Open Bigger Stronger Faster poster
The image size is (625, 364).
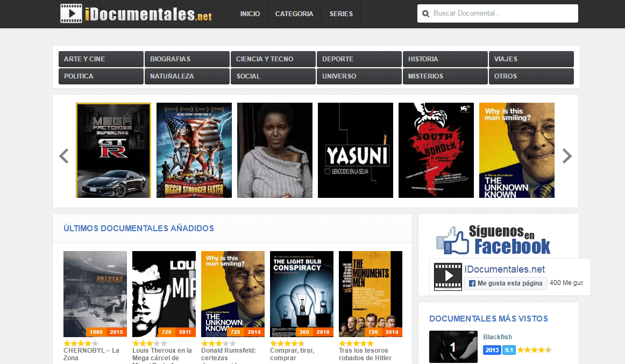(x=194, y=150)
